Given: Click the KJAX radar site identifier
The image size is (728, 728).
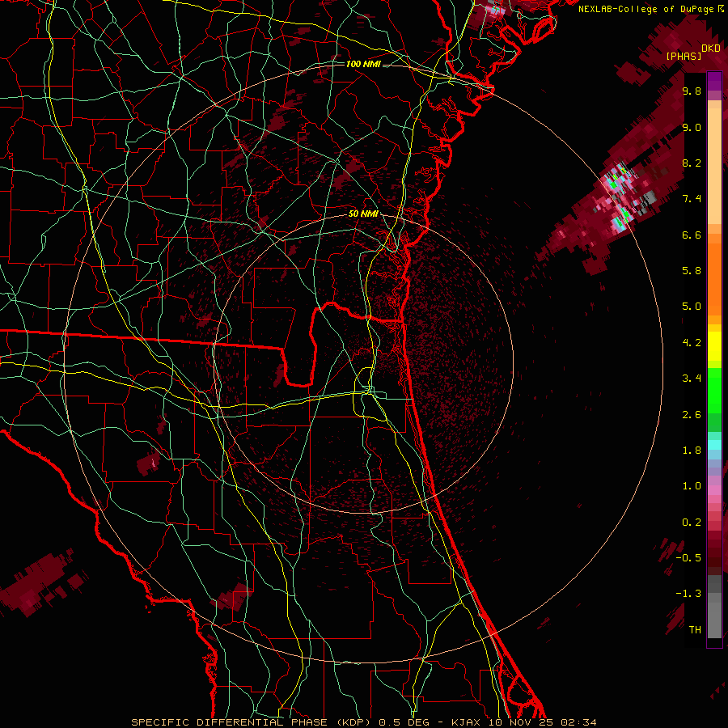Looking at the screenshot, I should [x=467, y=722].
